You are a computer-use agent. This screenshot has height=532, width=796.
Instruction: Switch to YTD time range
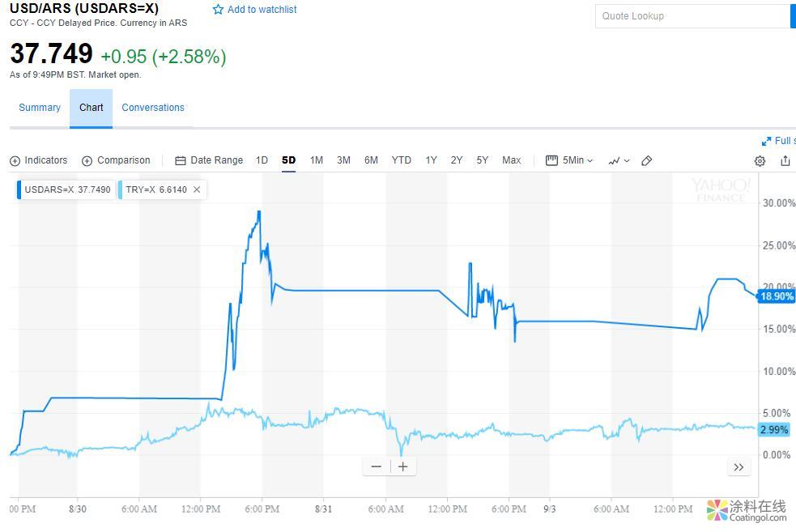click(401, 160)
